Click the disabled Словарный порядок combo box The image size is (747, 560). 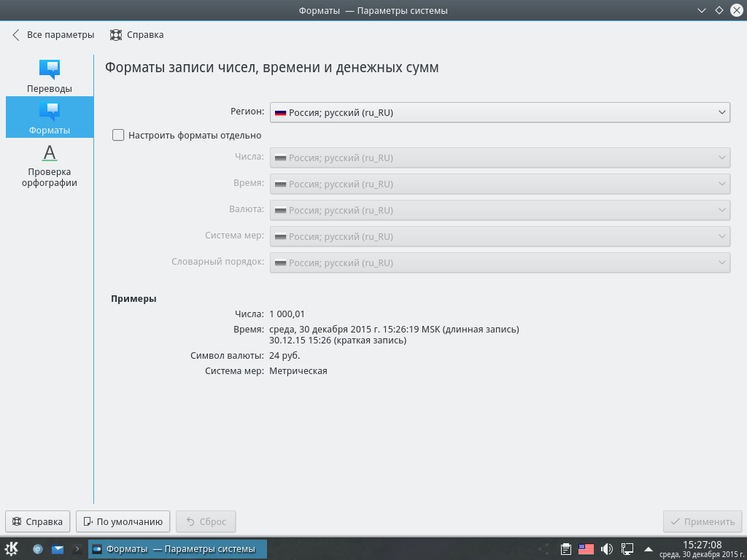point(500,262)
